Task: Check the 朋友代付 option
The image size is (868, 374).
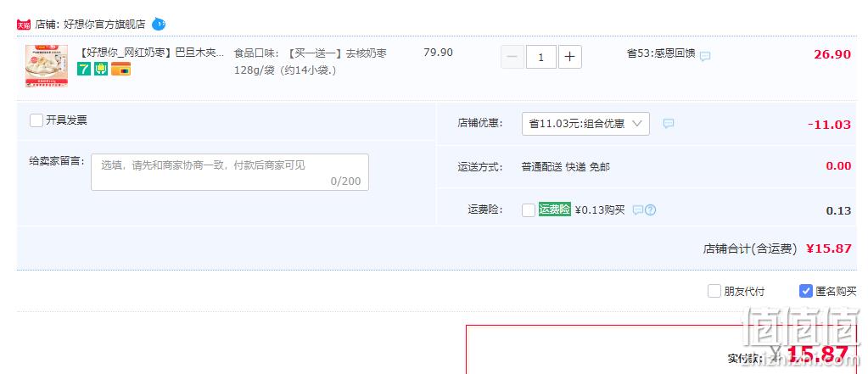Action: pyautogui.click(x=714, y=291)
